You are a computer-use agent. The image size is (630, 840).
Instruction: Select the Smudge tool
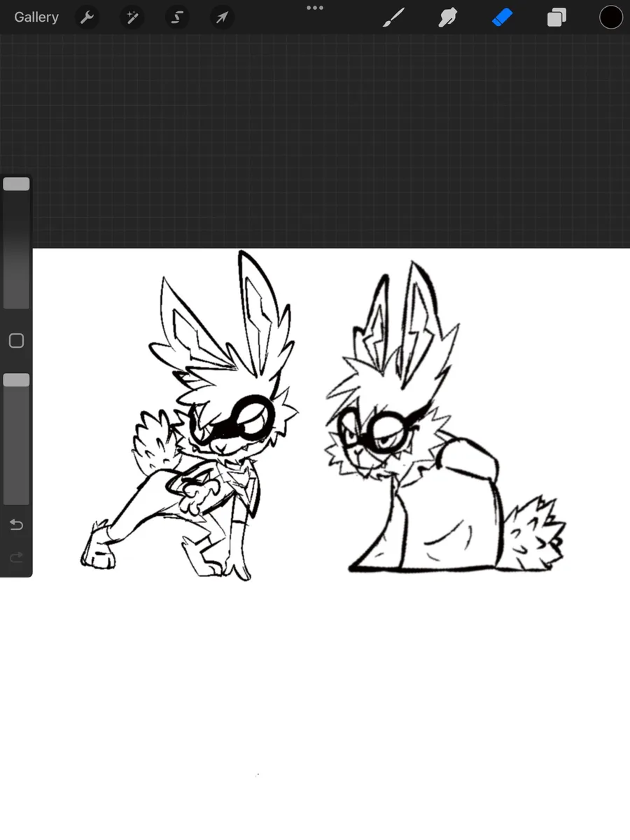click(448, 17)
